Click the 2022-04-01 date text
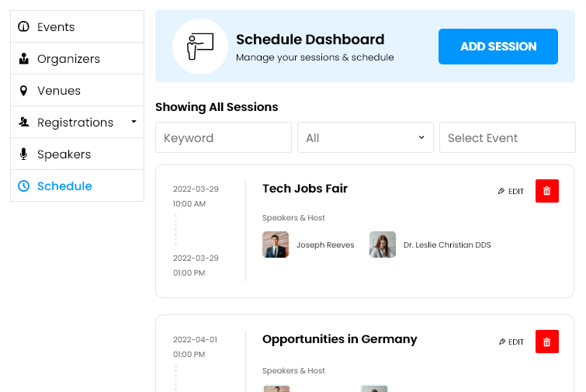 pyautogui.click(x=195, y=339)
